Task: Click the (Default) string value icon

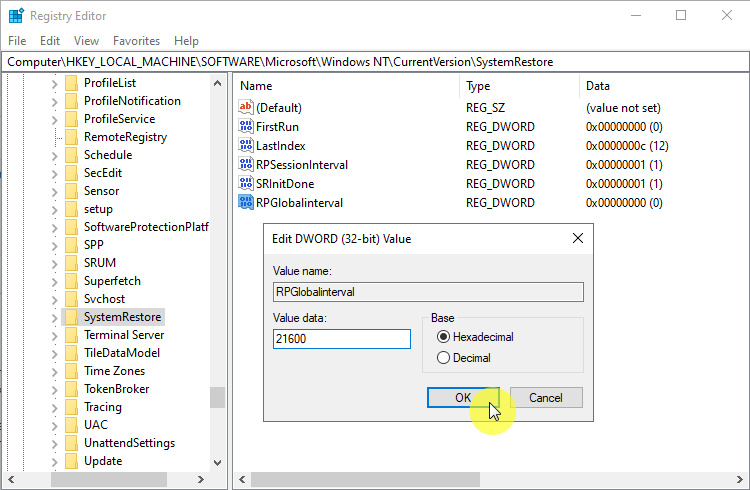Action: (247, 108)
